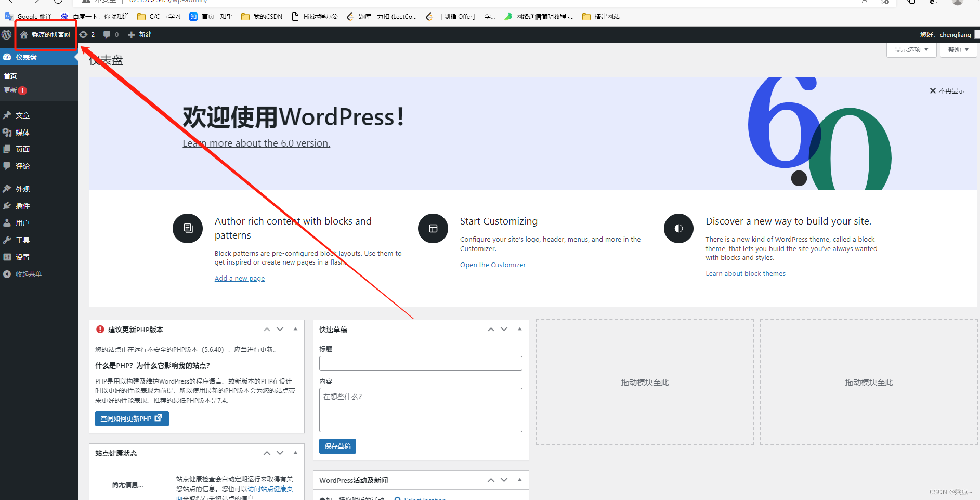
Task: Collapse the 快速草稿 panel
Action: [519, 330]
